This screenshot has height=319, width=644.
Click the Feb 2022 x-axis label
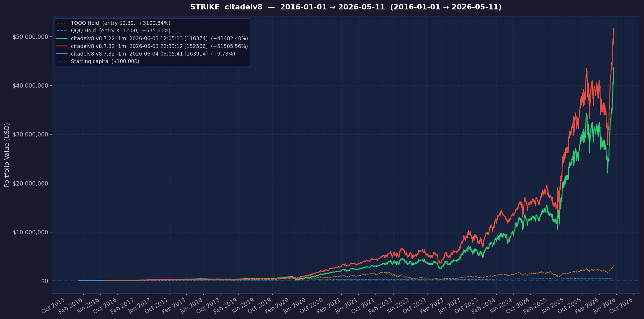(381, 305)
